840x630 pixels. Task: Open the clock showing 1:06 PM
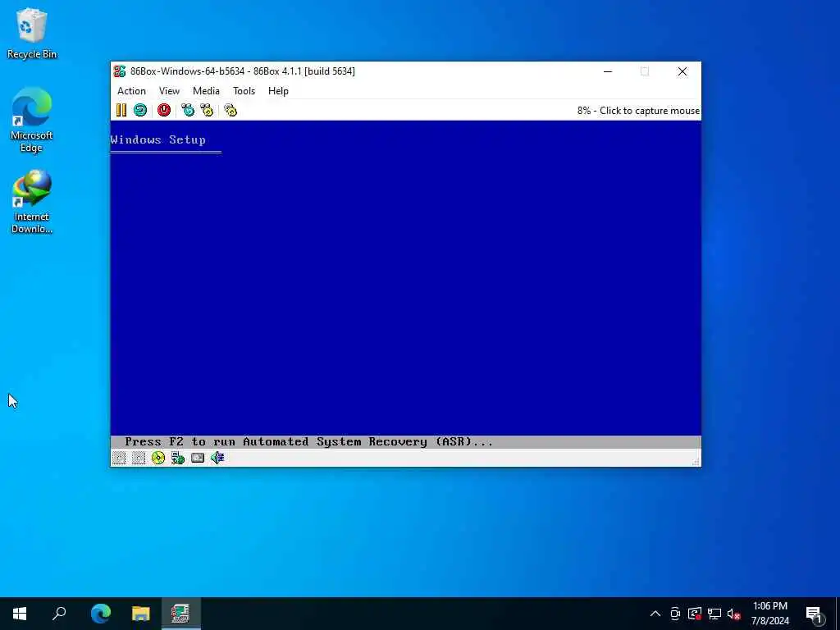(x=769, y=614)
